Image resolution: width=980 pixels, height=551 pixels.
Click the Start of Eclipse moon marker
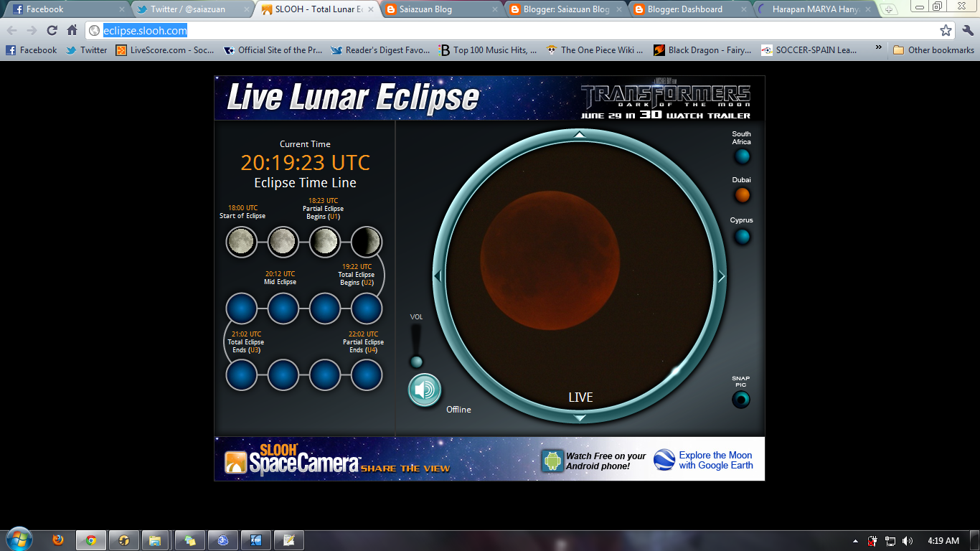pyautogui.click(x=242, y=242)
